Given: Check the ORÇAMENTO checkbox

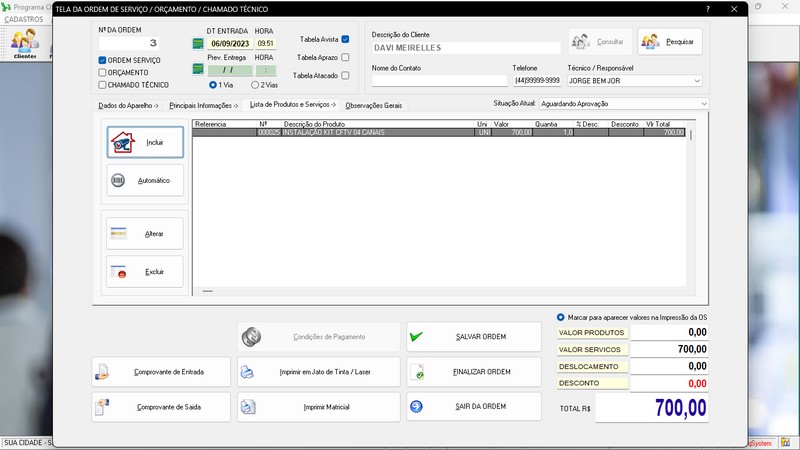Looking at the screenshot, I should point(102,72).
